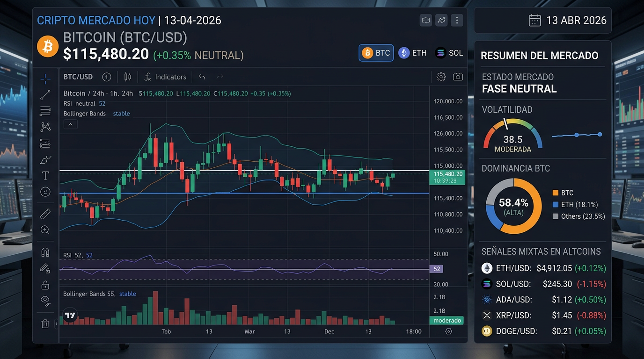
Task: Select the crosshair cursor tool
Action: 45,79
